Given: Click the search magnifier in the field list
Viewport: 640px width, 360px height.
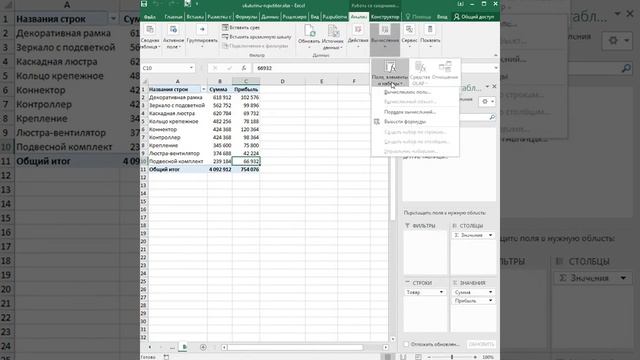Looking at the screenshot, I should [492, 117].
